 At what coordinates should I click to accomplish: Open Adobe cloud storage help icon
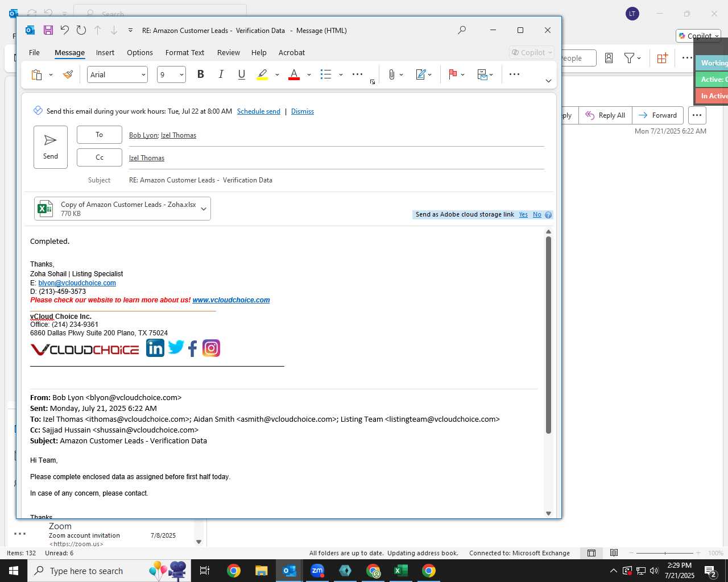(x=548, y=215)
